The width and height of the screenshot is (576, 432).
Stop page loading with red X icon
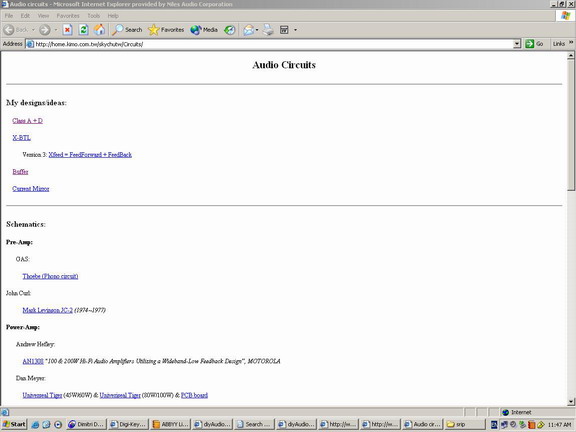tap(67, 30)
